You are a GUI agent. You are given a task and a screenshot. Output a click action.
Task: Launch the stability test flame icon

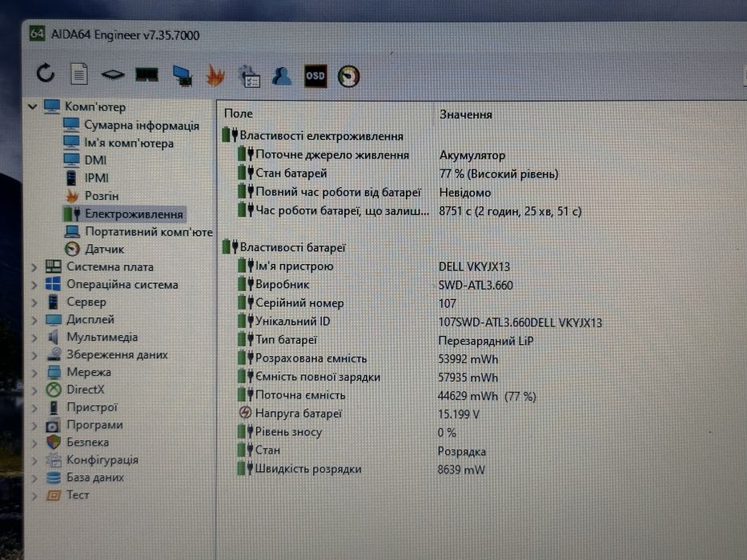(x=215, y=76)
